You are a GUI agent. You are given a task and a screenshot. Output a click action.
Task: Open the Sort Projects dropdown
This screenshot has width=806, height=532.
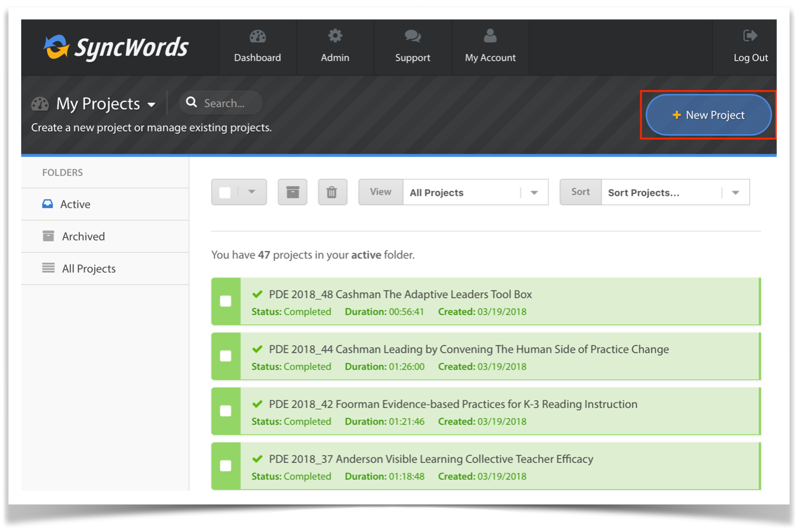pyautogui.click(x=734, y=192)
